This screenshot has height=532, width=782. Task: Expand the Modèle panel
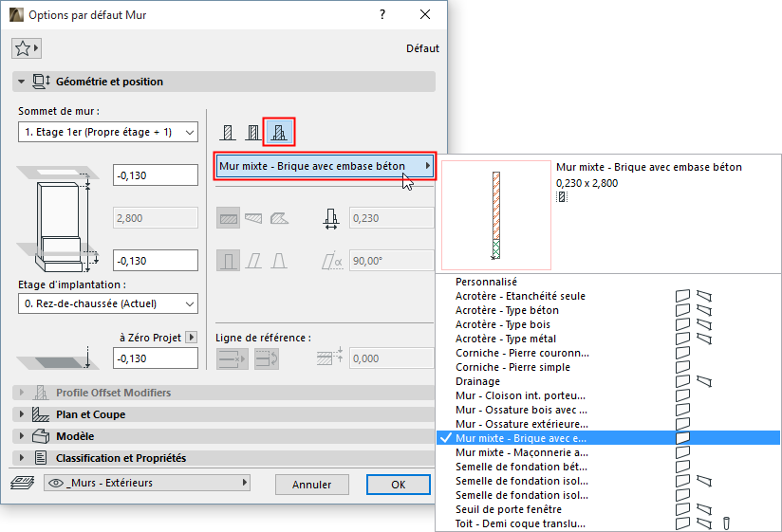[22, 436]
